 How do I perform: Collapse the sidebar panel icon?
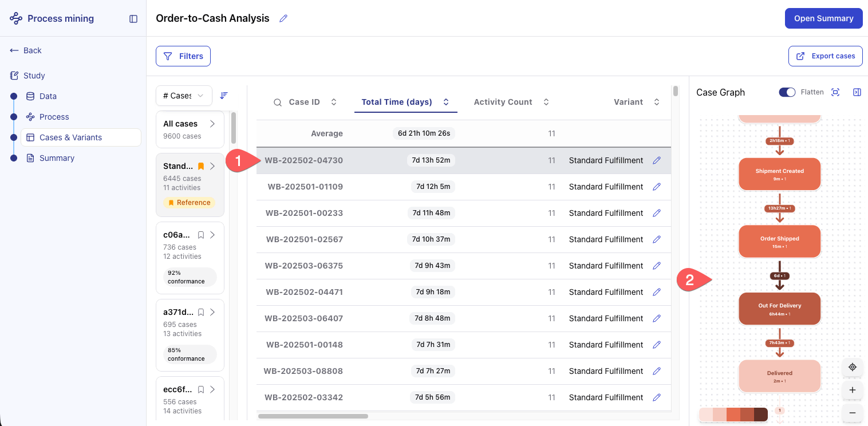pyautogui.click(x=133, y=19)
